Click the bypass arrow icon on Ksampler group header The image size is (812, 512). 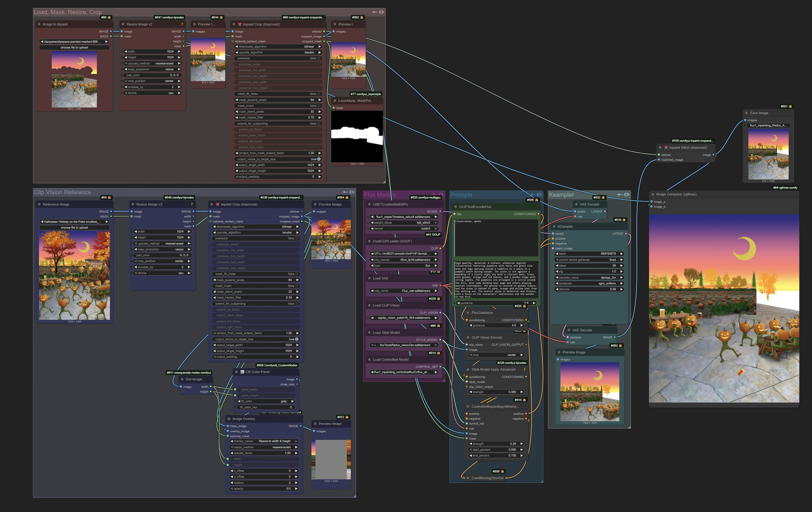click(x=620, y=194)
